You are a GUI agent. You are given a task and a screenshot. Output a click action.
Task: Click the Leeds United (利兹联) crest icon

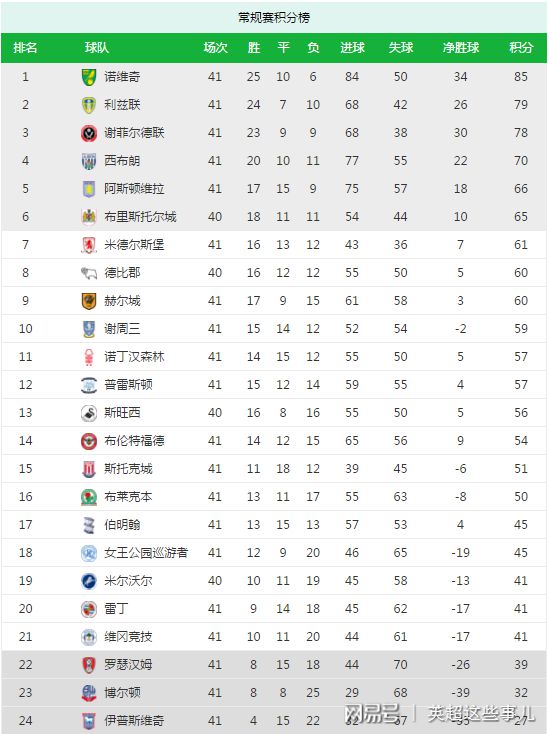(89, 105)
